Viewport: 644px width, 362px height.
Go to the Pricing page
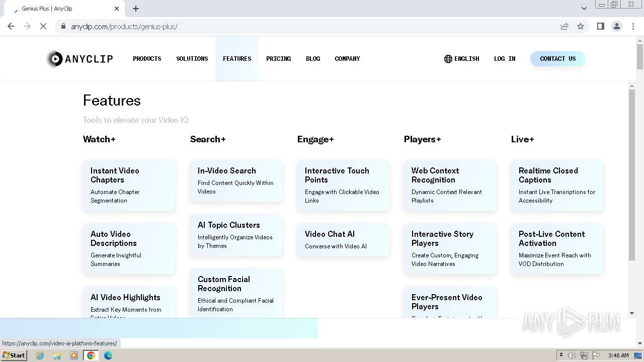coord(279,59)
